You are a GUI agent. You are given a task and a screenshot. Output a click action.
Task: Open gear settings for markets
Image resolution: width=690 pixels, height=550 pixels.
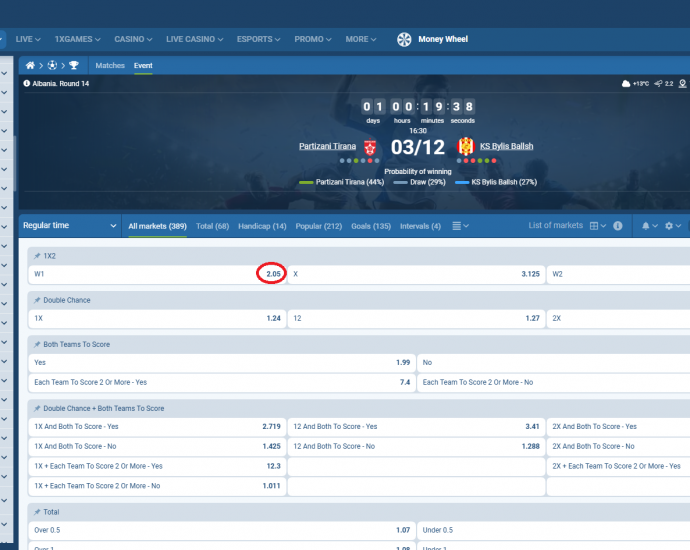[669, 226]
